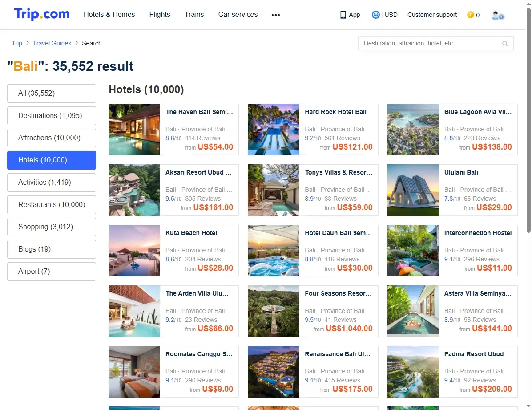Open The Haven Bali Semi... thumbnail
This screenshot has width=532, height=410.
coord(134,130)
